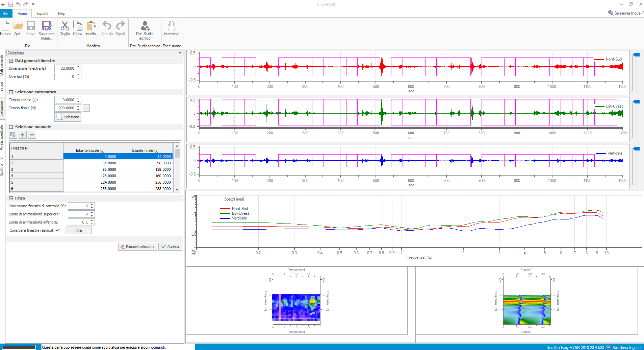Image resolution: width=644 pixels, height=350 pixels.
Task: Redo with the Ripeti ribbon arrow
Action: pos(120,28)
